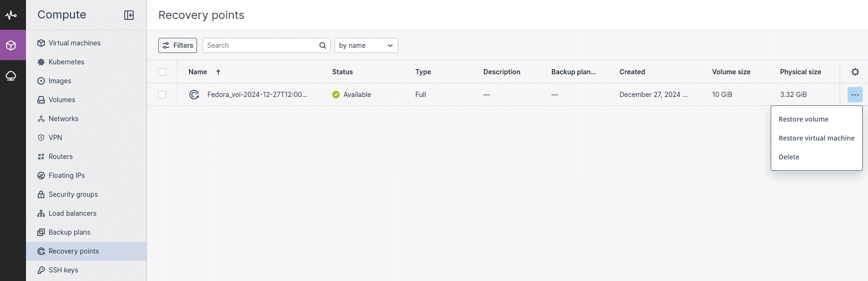This screenshot has width=868, height=281.
Task: Click the Backup plans icon
Action: pos(41,232)
